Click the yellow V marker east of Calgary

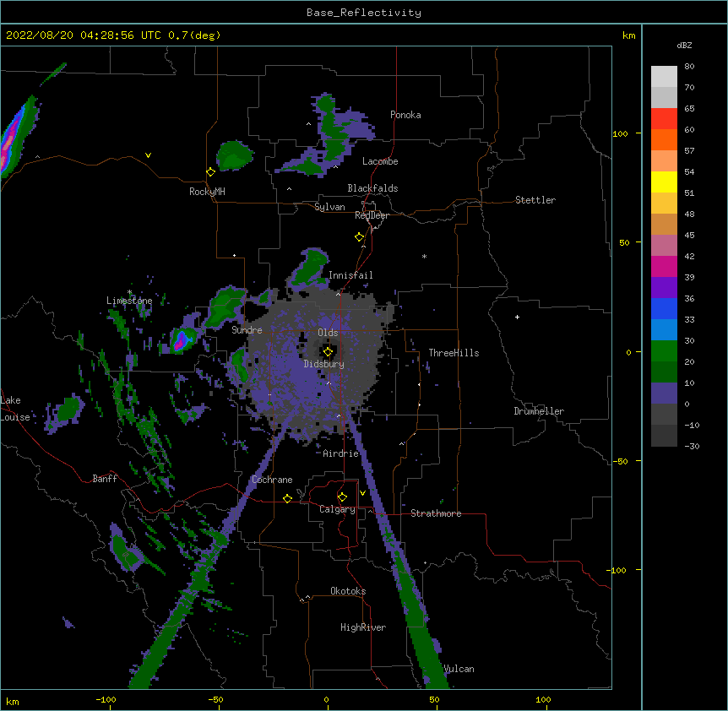(x=362, y=493)
